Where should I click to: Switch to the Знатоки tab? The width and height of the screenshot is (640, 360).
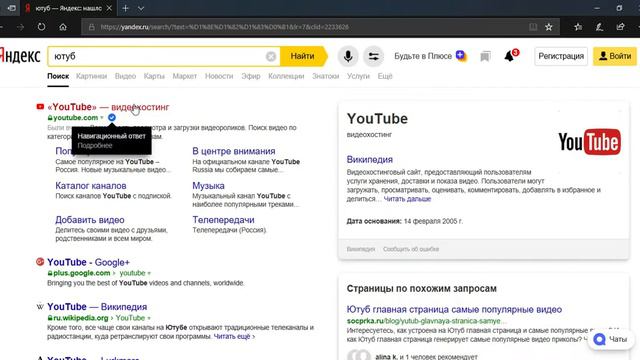click(325, 76)
